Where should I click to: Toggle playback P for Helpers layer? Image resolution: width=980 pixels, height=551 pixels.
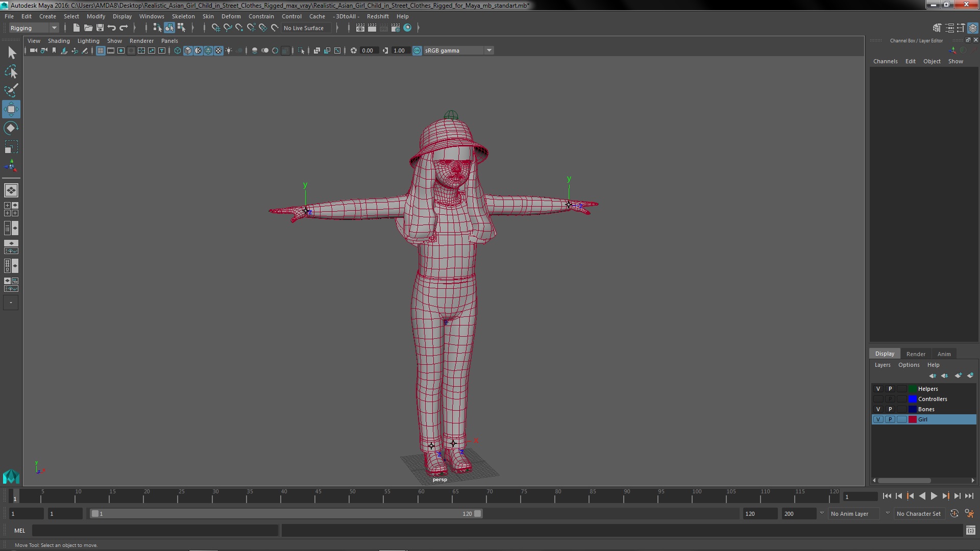890,389
